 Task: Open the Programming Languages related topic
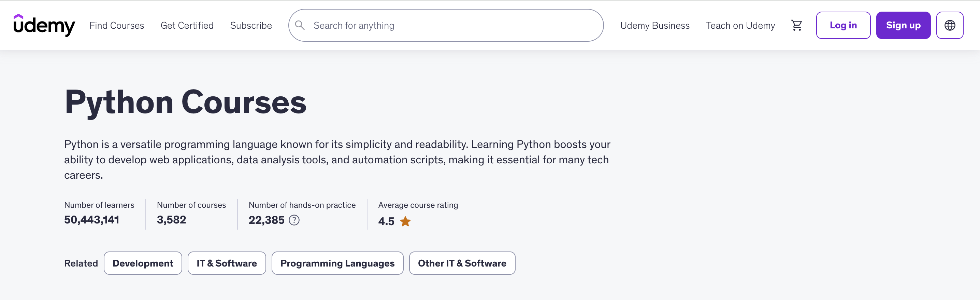pos(337,263)
